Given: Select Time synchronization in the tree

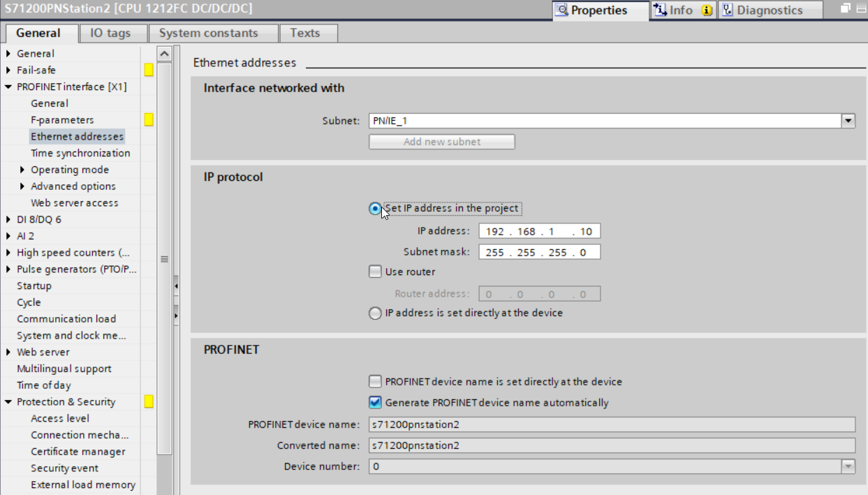Looking at the screenshot, I should pyautogui.click(x=80, y=153).
